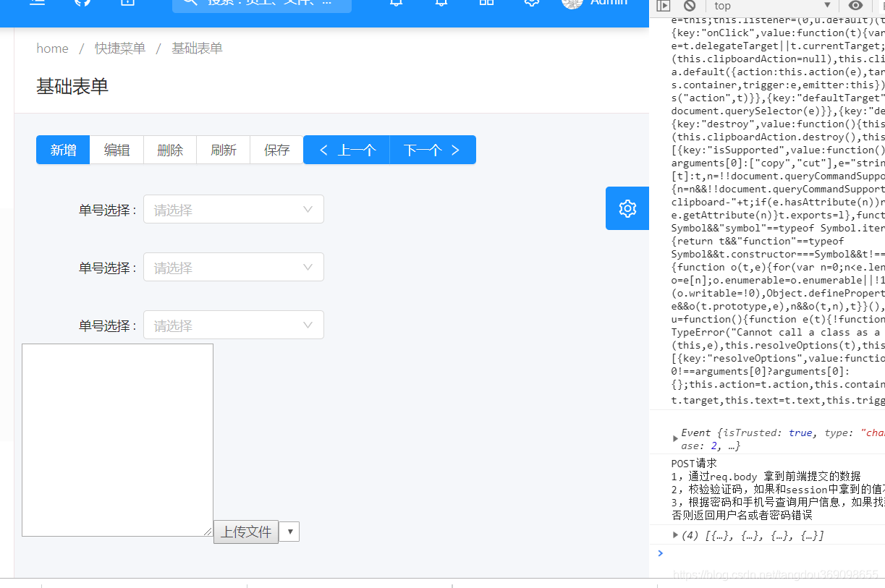
Task: Click the 保存 button
Action: (x=276, y=150)
